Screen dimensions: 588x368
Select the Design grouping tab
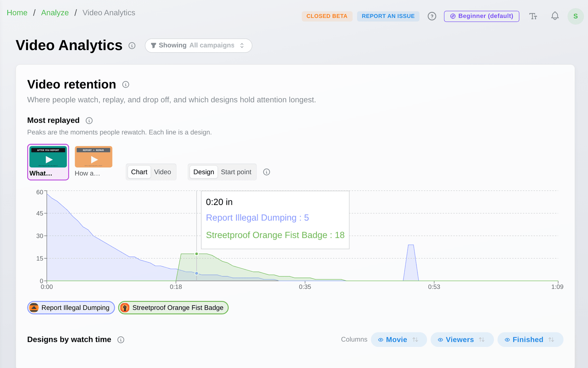[204, 172]
